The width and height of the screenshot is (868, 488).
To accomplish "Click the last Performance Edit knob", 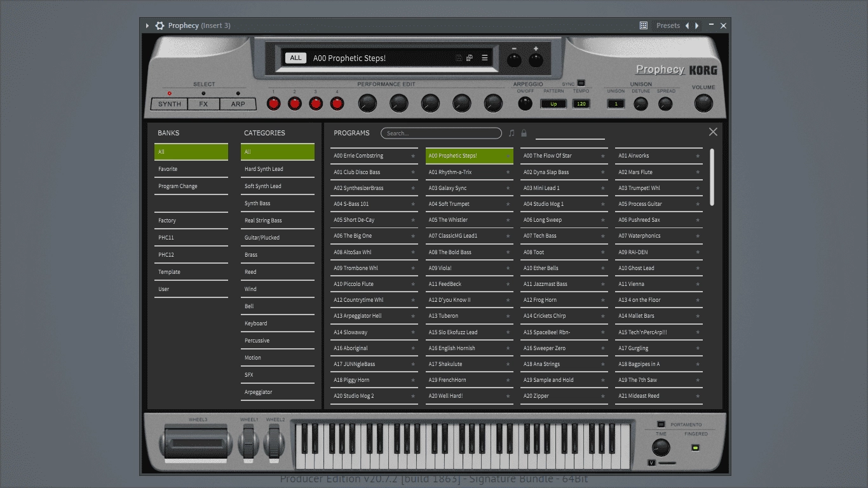I will (x=493, y=103).
